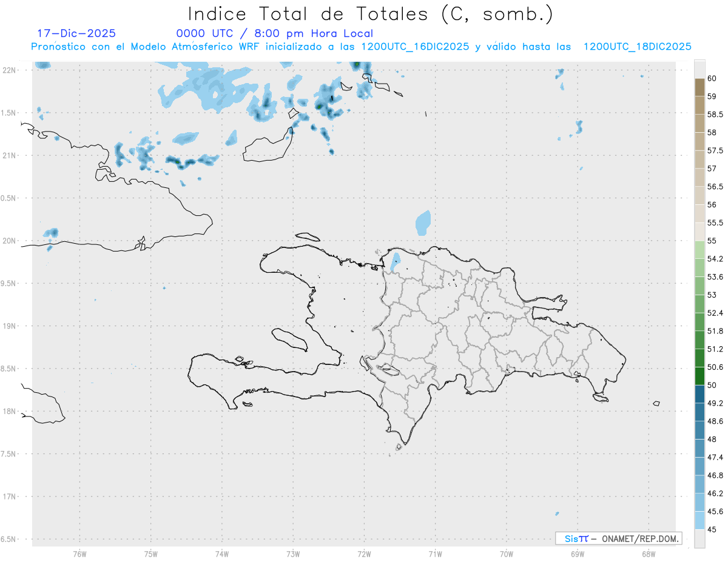Image resolution: width=728 pixels, height=562 pixels.
Task: Select the date text "17-Dic-2025"
Action: tap(76, 33)
